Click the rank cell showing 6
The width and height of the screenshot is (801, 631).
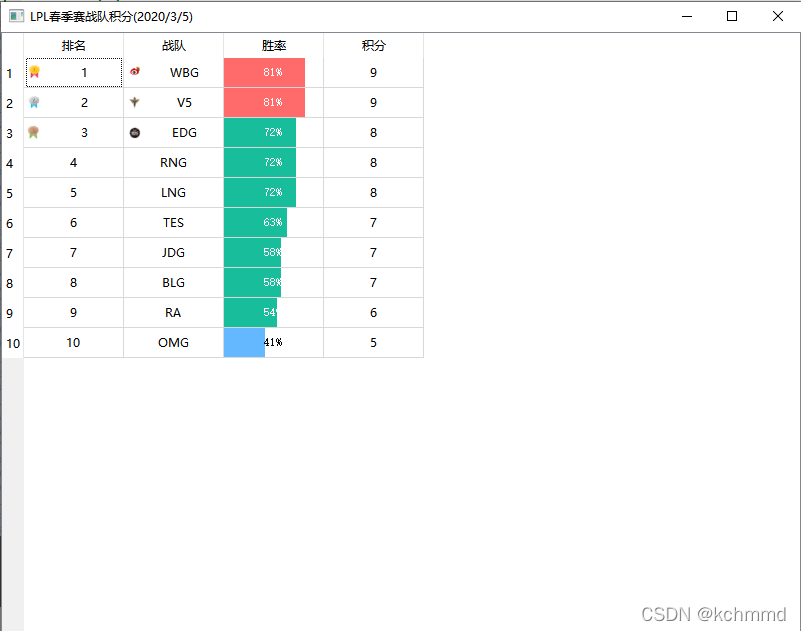[x=74, y=222]
